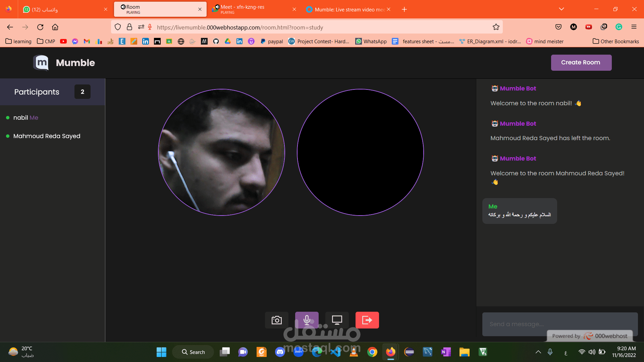Click the Create Room button
Image resolution: width=644 pixels, height=362 pixels.
point(581,63)
